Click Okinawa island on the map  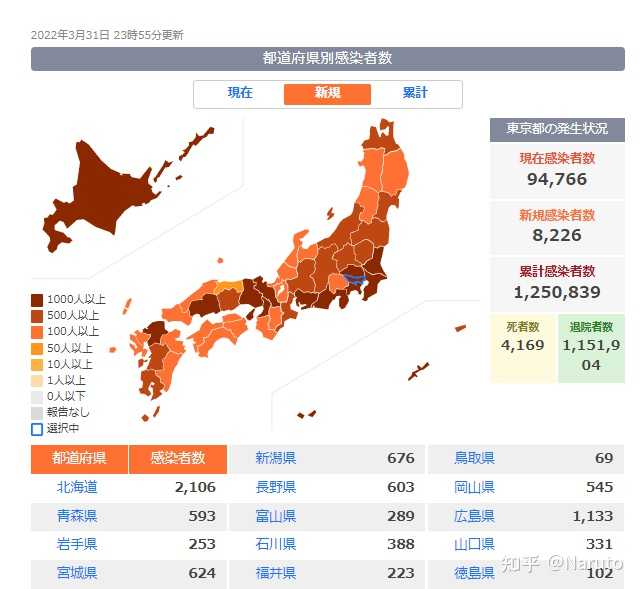tap(418, 371)
